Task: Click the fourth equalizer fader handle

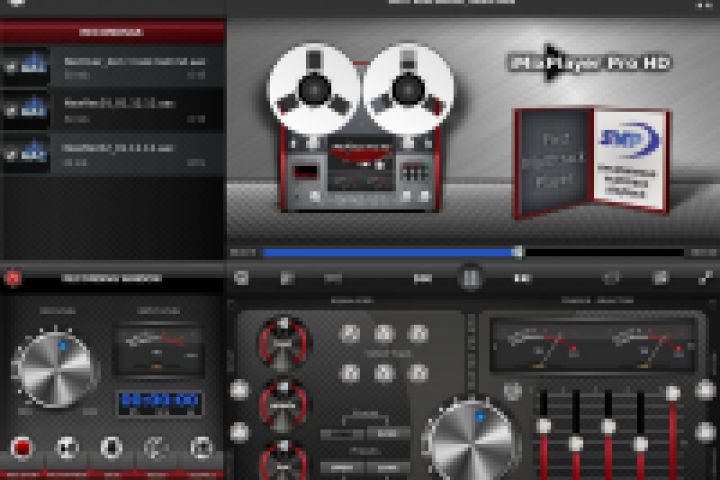Action: tap(641, 444)
